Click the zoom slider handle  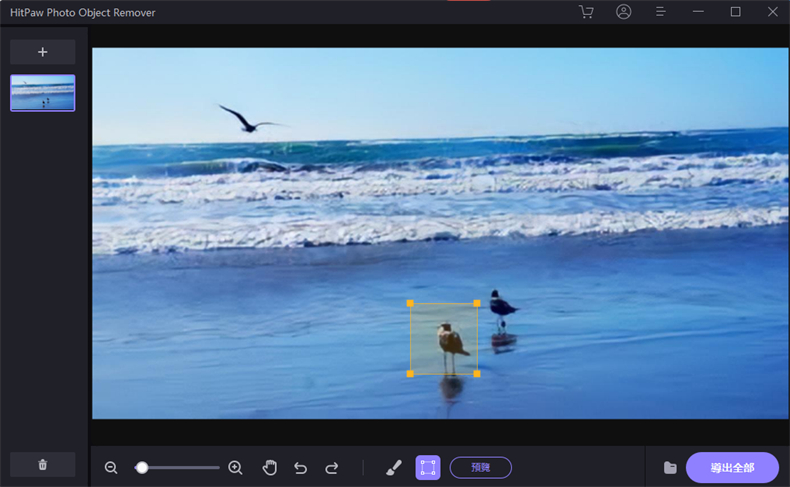click(142, 467)
